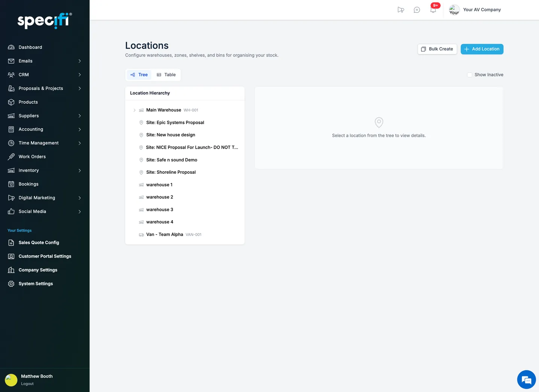Open System Settings label in sidebar
Image resolution: width=539 pixels, height=392 pixels.
pos(36,284)
